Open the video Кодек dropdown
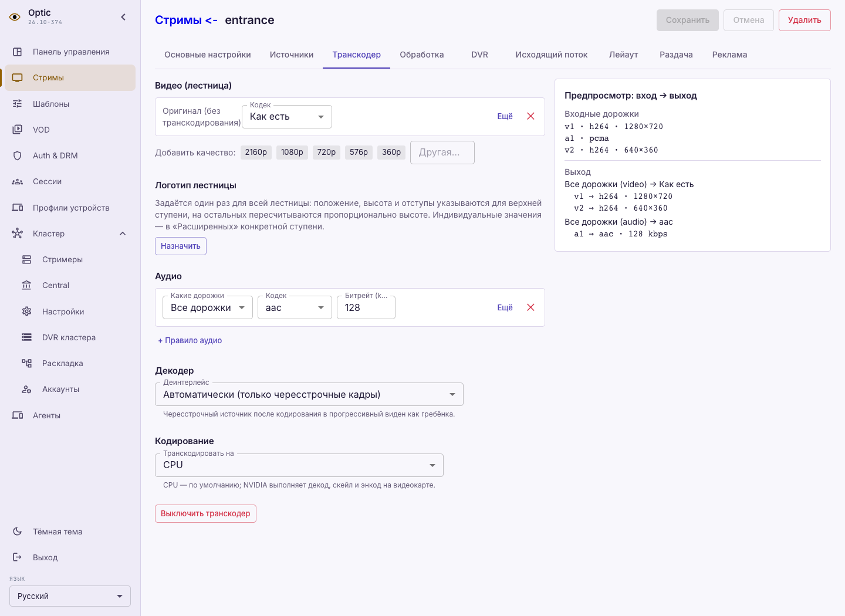 (287, 117)
